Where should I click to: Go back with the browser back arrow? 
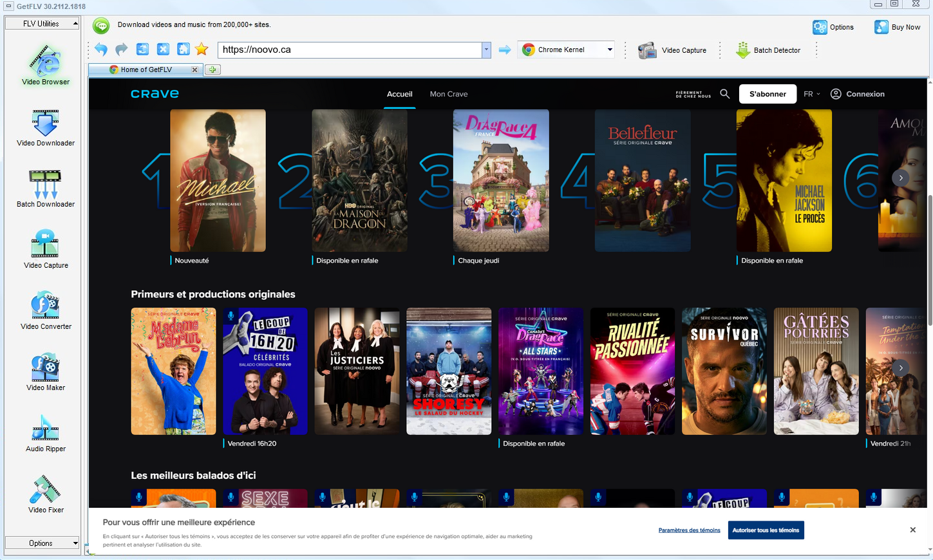tap(101, 50)
